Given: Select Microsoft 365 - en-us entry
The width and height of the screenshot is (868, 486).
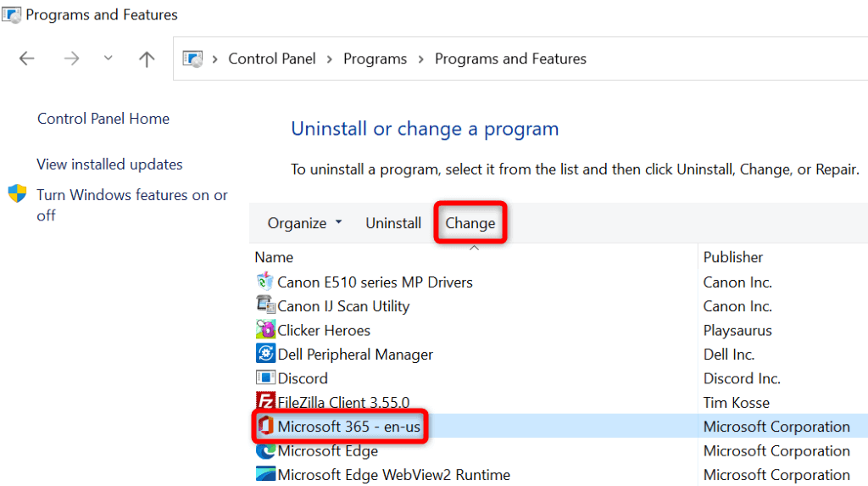Looking at the screenshot, I should 348,426.
